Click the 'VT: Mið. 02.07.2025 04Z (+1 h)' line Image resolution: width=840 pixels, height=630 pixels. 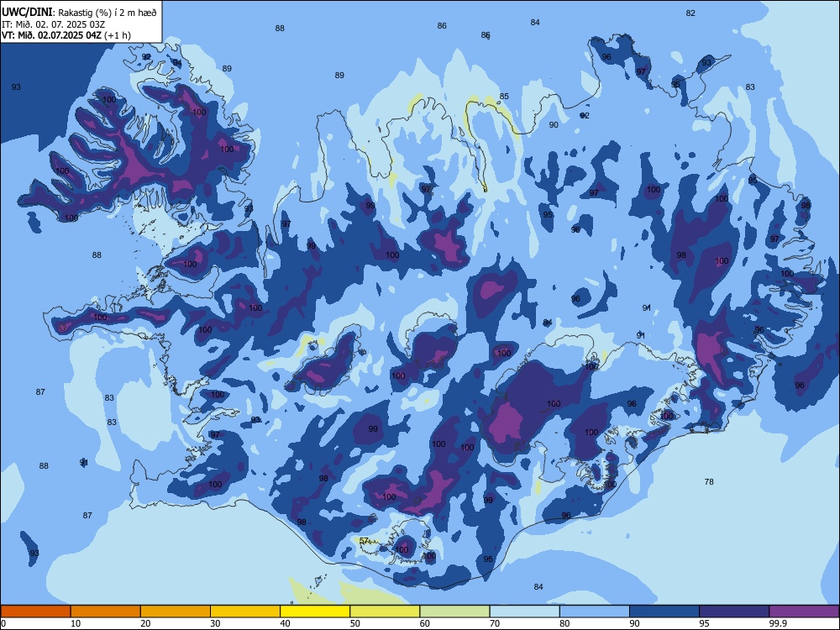point(66,35)
